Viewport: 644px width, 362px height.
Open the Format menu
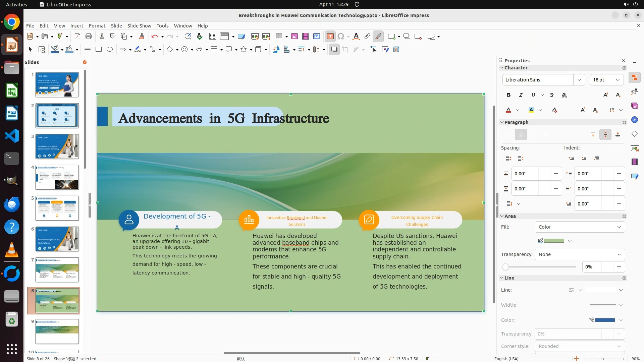(x=97, y=26)
